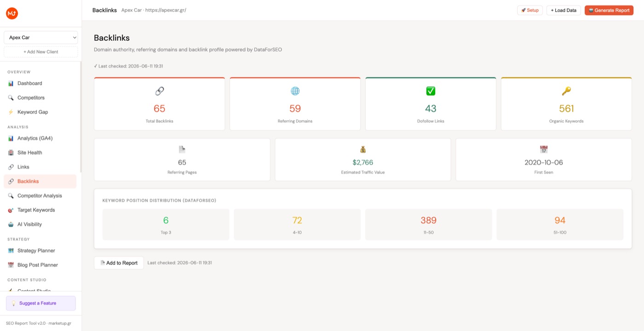The width and height of the screenshot is (644, 331).
Task: Click the $2,766 Estimated Traffic Value
Action: coord(363,163)
